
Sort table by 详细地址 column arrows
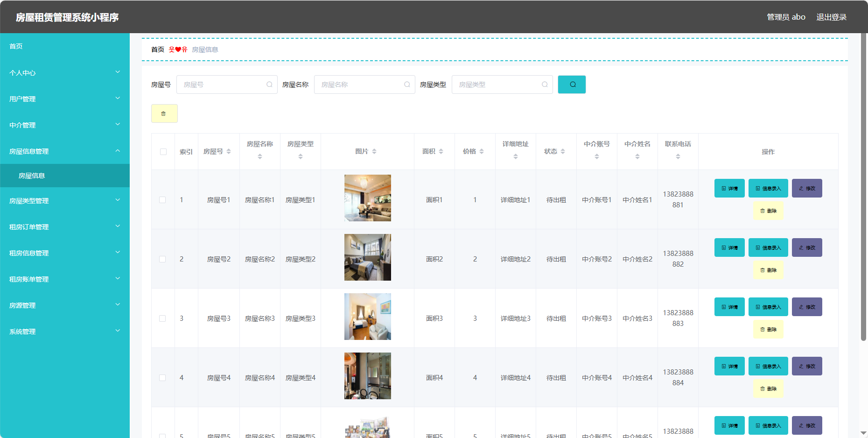point(516,156)
